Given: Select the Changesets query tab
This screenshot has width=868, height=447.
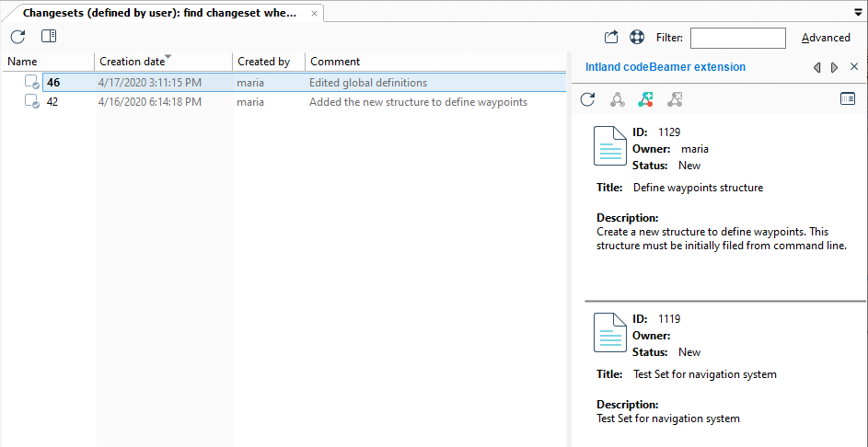Looking at the screenshot, I should [x=159, y=13].
